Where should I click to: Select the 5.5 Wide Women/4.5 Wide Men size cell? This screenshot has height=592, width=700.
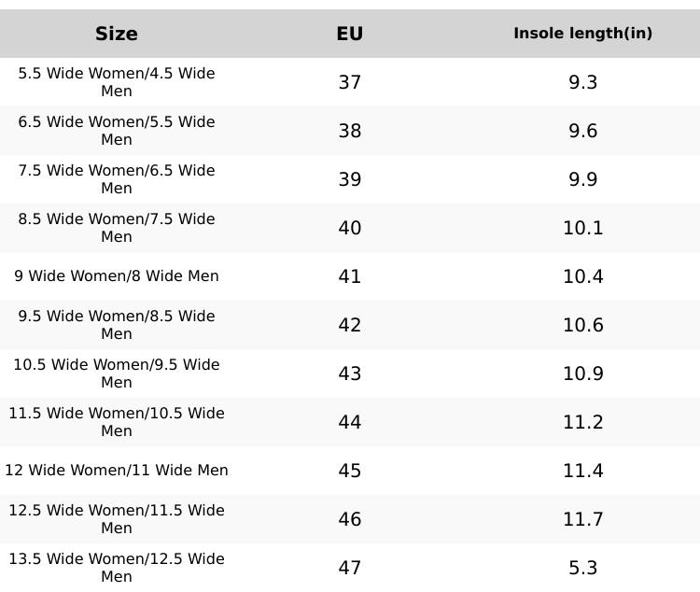tap(117, 82)
